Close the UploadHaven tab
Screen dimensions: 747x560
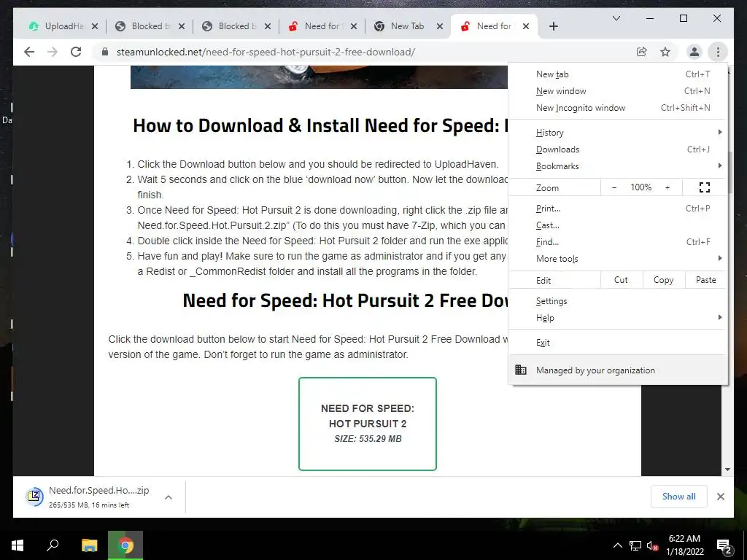(95, 26)
